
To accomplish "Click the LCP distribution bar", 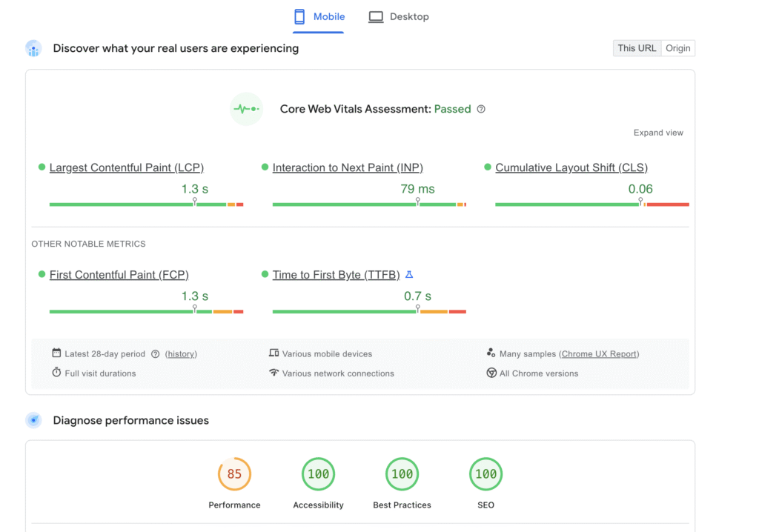I will [146, 205].
